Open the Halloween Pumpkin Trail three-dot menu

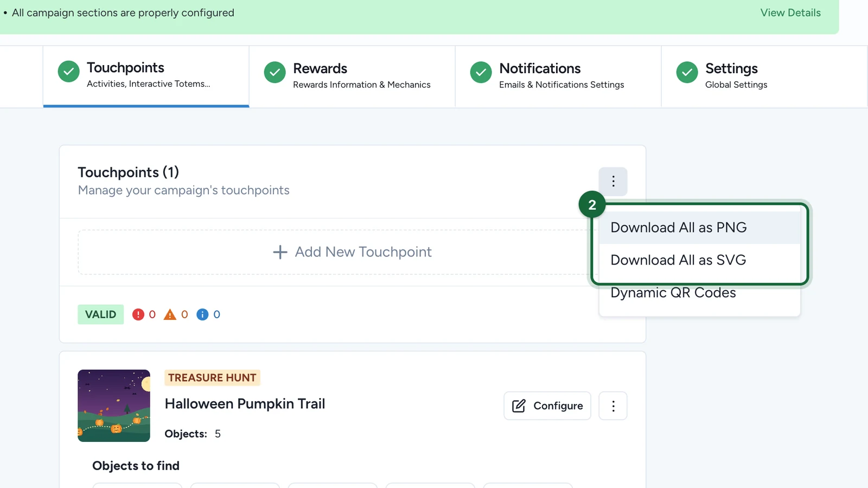(x=613, y=406)
